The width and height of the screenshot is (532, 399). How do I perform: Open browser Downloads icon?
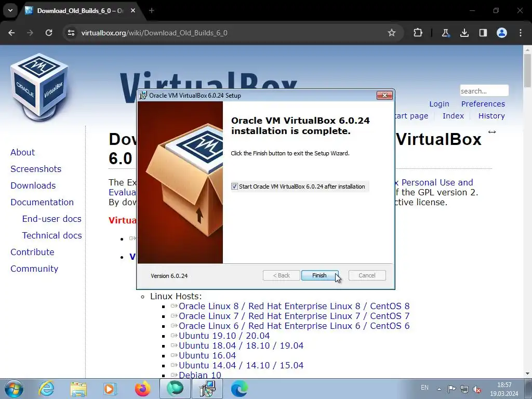click(464, 33)
